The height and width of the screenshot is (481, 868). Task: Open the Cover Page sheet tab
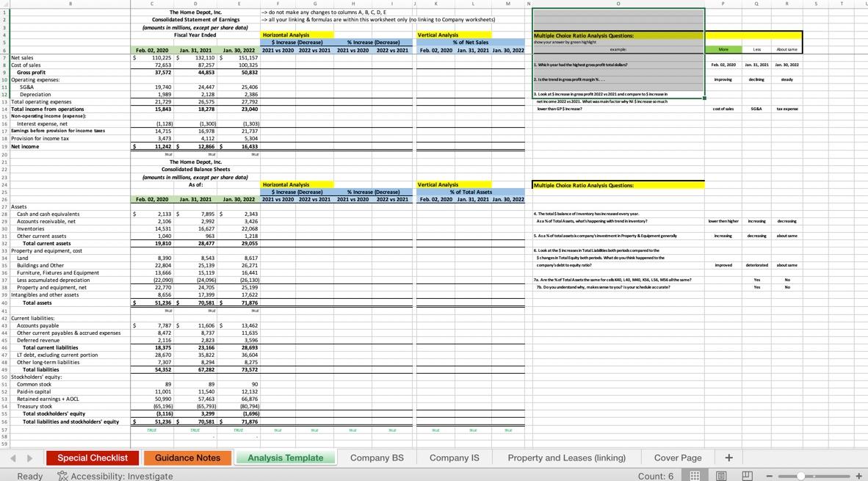click(x=678, y=458)
